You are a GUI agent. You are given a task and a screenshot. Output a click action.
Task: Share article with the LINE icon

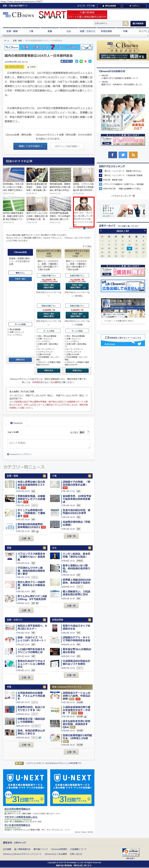[81, 61]
